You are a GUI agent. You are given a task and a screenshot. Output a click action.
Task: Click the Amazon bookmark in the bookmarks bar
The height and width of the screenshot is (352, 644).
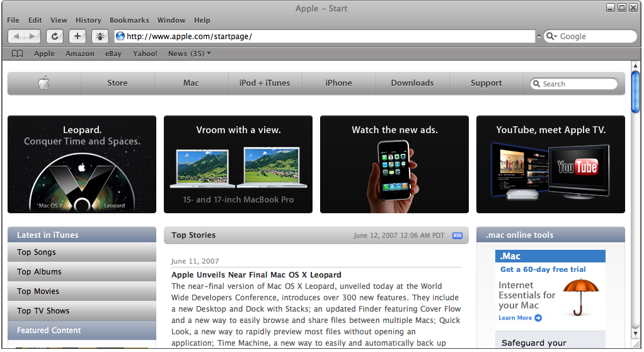pyautogui.click(x=80, y=54)
